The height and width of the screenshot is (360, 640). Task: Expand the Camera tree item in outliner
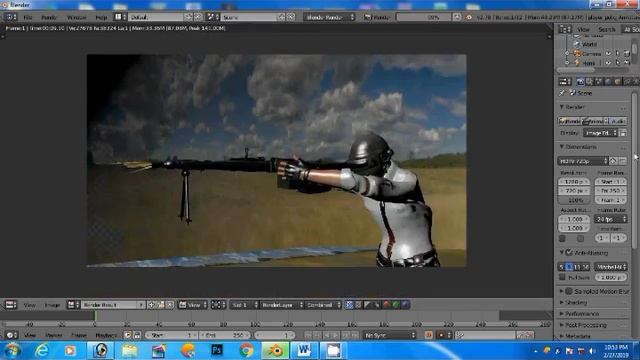pyautogui.click(x=567, y=53)
